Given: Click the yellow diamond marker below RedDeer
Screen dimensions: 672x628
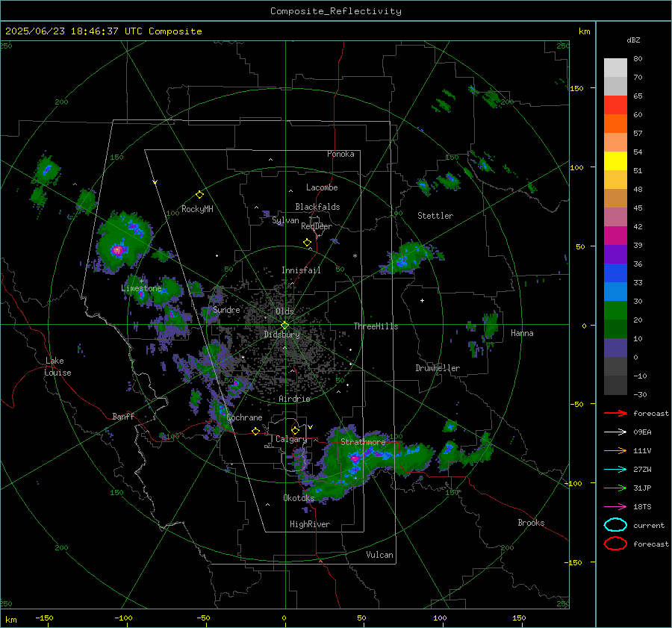Looking at the screenshot, I should coord(307,243).
